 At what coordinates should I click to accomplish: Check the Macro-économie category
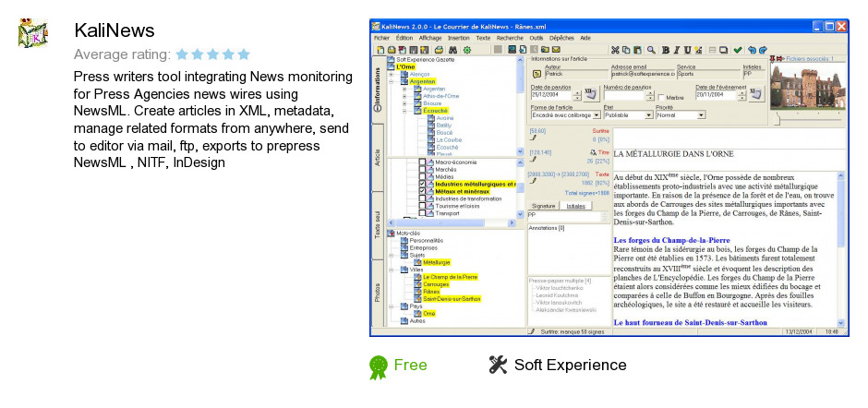[x=422, y=162]
